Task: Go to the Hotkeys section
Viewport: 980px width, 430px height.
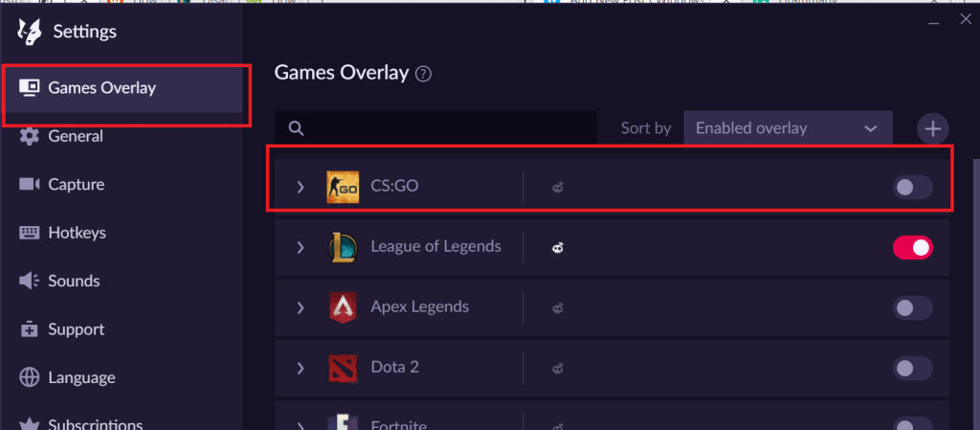Action: coord(77,233)
